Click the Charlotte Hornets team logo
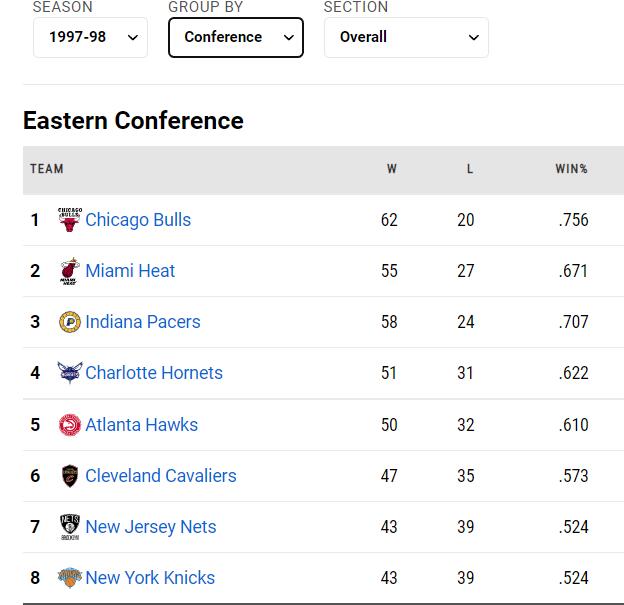This screenshot has height=605, width=624. point(70,373)
